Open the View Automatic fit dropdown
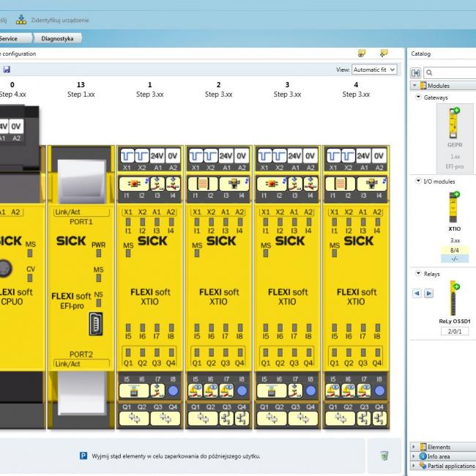The width and height of the screenshot is (476, 476). (x=374, y=70)
